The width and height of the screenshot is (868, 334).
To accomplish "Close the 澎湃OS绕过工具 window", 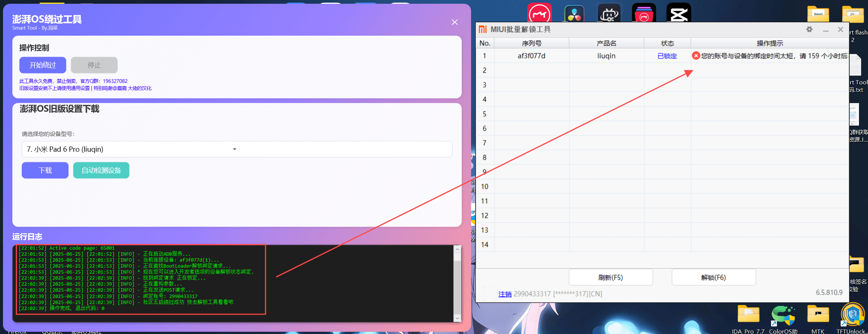I will tap(455, 22).
